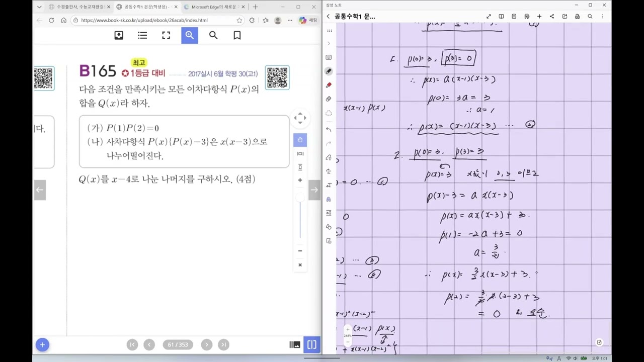Zoom out with the minus button in ebook
Screen dimensions: 644x362
pyautogui.click(x=300, y=251)
